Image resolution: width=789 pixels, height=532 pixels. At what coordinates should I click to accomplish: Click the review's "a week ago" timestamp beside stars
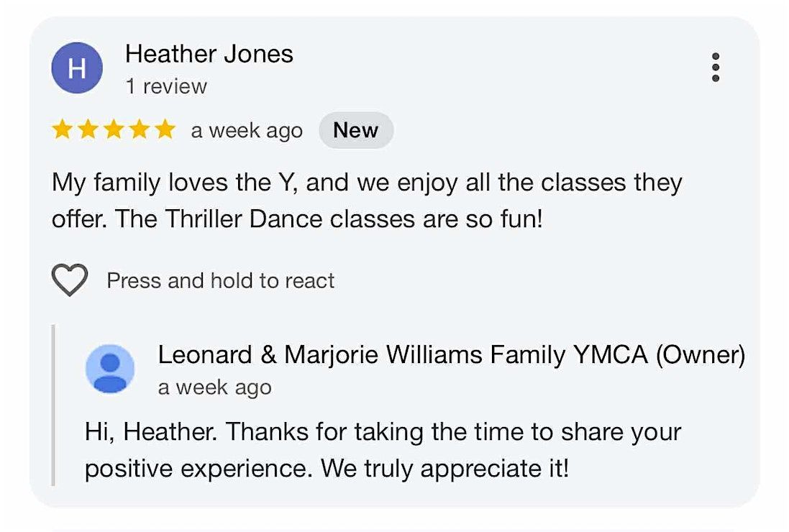(x=247, y=131)
